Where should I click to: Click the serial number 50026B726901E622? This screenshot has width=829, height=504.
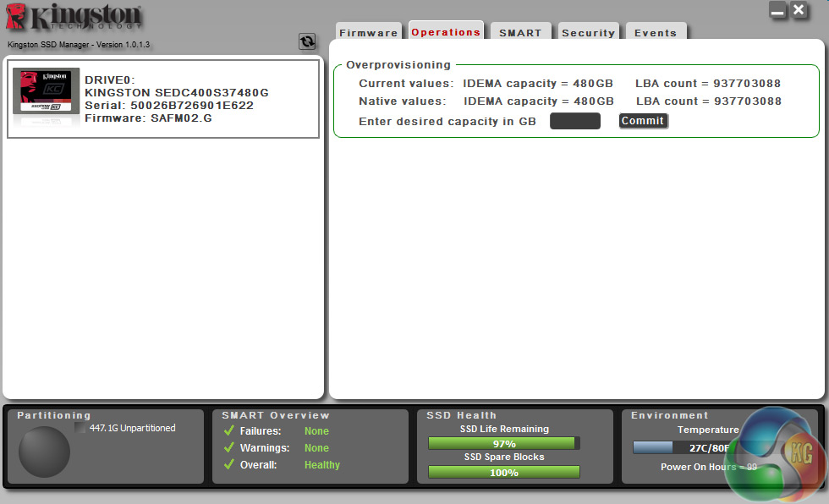coord(192,105)
